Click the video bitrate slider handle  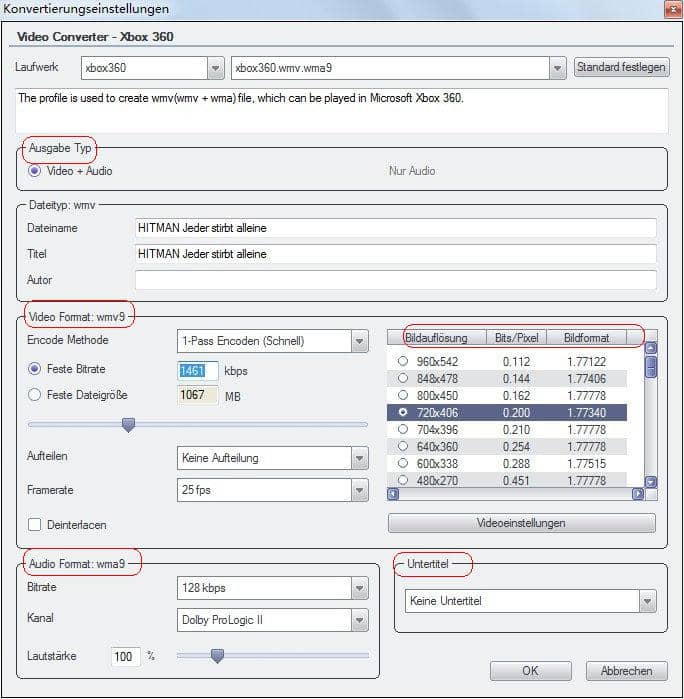click(x=128, y=425)
